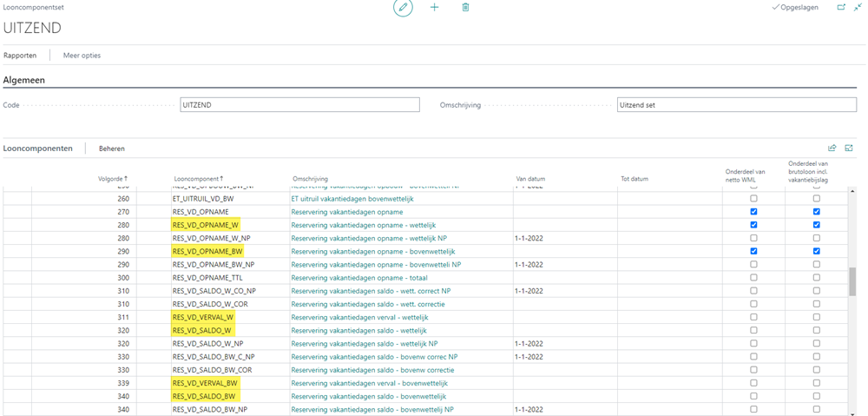
Task: Toggle netto WML checkbox for RES_VD_OPNAME
Action: (x=753, y=211)
